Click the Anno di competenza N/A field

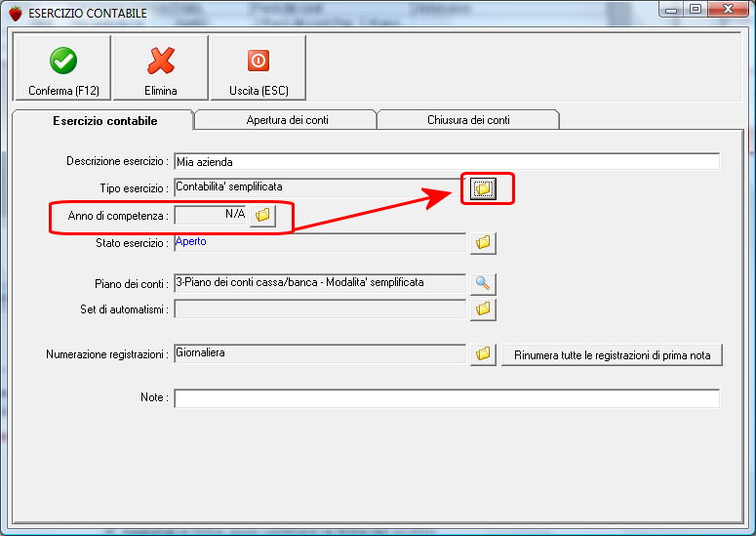211,215
